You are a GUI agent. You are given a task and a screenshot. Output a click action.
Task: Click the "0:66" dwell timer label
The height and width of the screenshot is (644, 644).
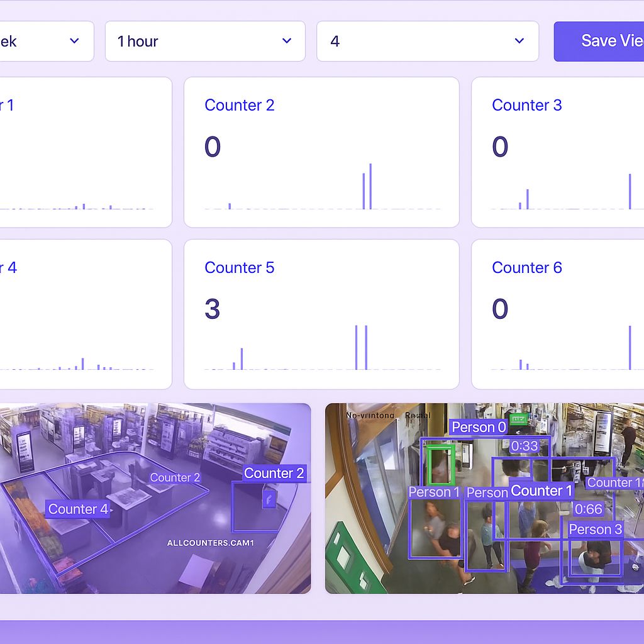(x=589, y=509)
